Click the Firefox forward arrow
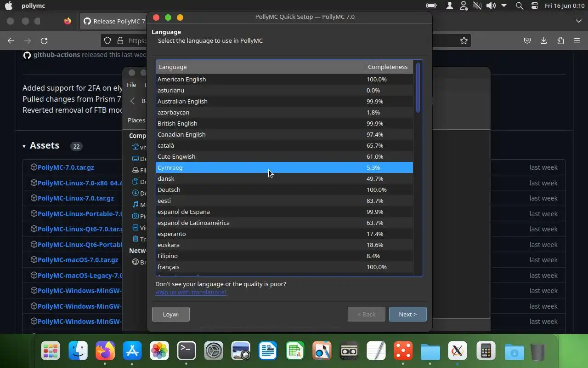The image size is (588, 368). (x=28, y=40)
